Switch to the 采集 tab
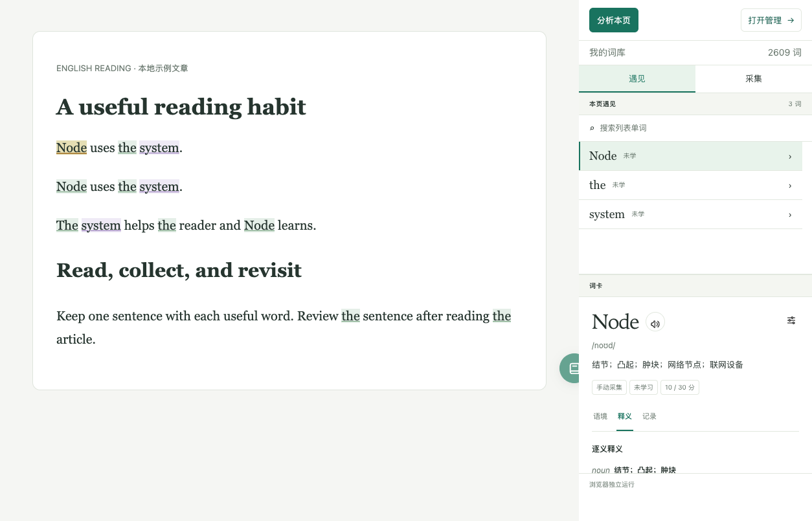 click(754, 79)
